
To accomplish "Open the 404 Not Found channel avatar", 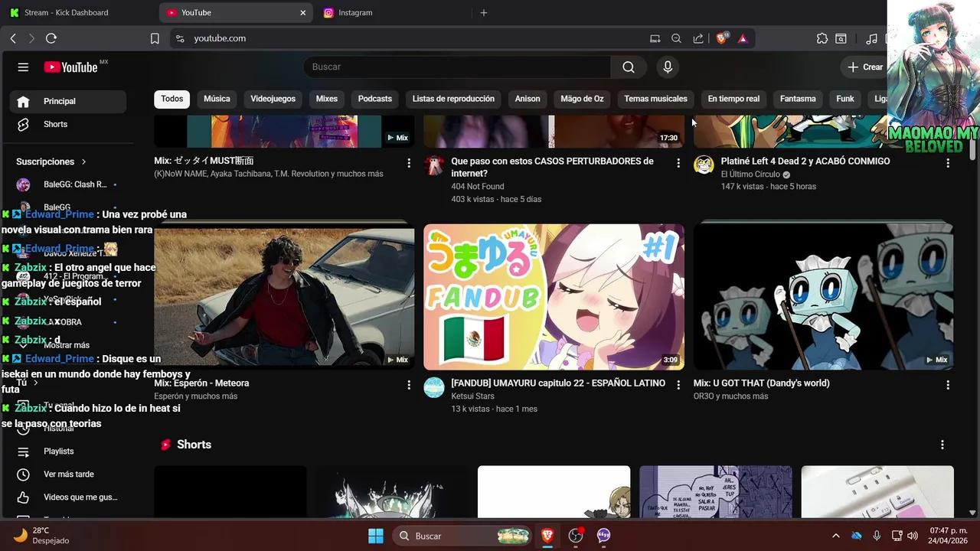I will coord(434,165).
